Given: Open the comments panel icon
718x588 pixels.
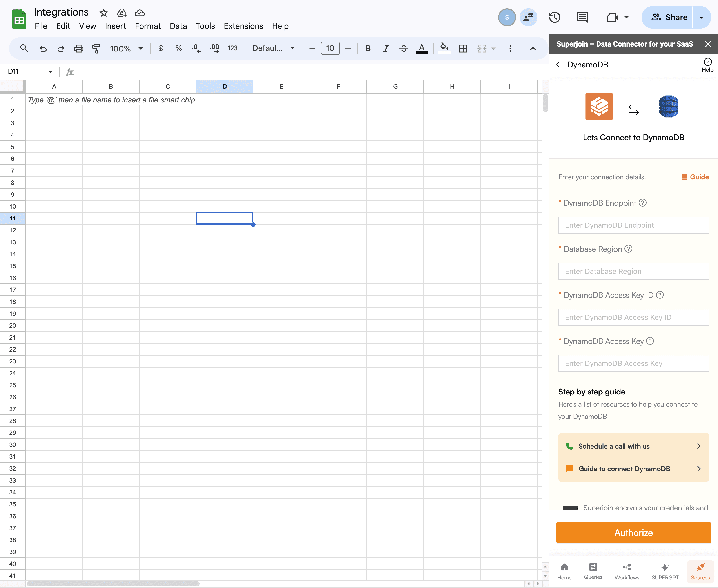Looking at the screenshot, I should point(582,17).
